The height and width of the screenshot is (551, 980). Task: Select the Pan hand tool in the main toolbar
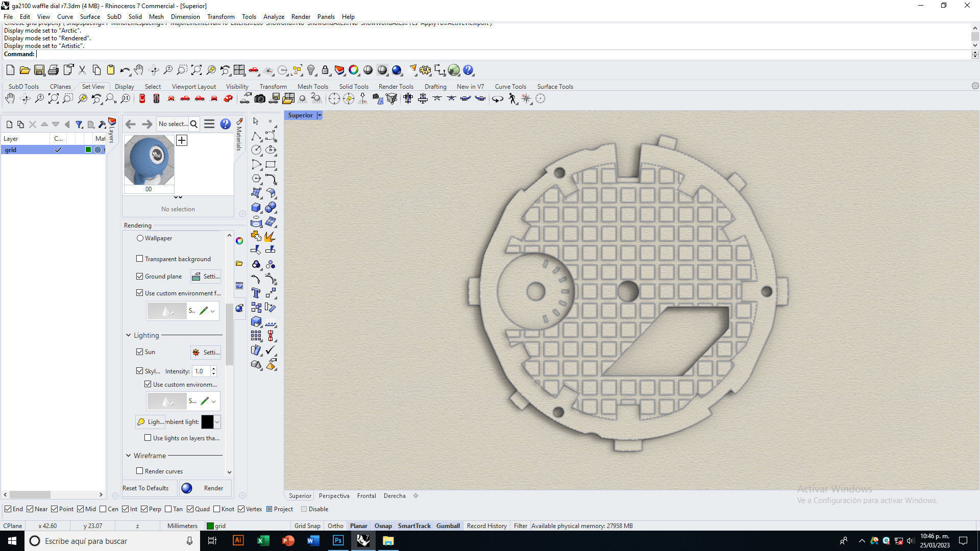coord(139,70)
